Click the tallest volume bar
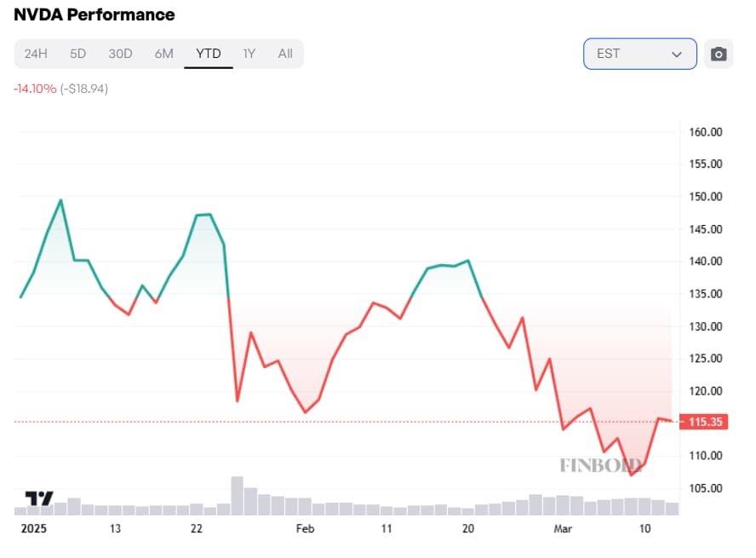 point(237,495)
